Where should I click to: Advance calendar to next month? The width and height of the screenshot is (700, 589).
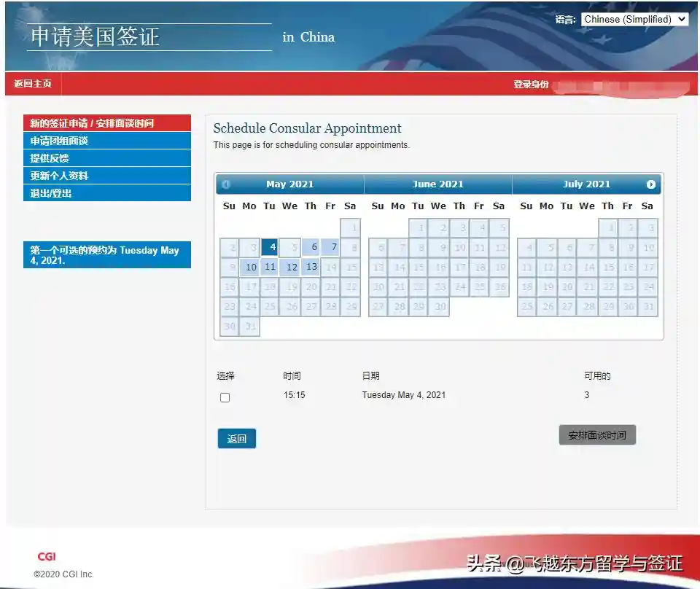pos(650,184)
